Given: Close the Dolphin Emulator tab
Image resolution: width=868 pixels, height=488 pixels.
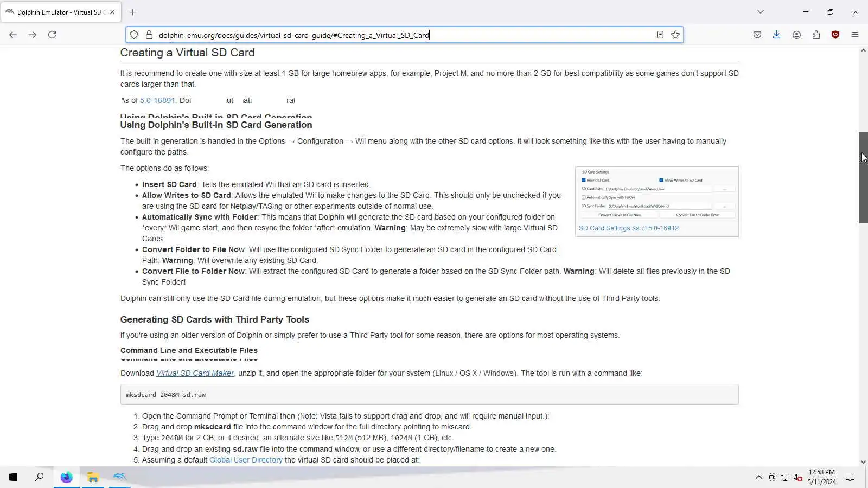Looking at the screenshot, I should click(112, 12).
